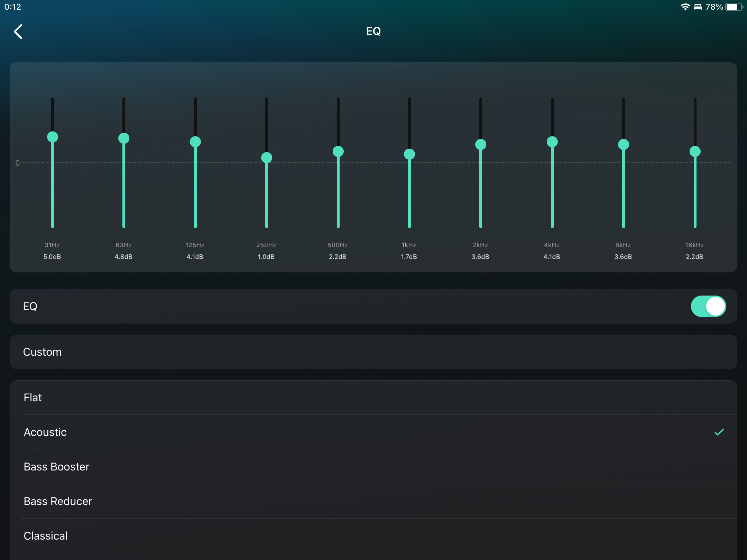Turn off the EQ switch
This screenshot has width=747, height=560.
(x=708, y=306)
